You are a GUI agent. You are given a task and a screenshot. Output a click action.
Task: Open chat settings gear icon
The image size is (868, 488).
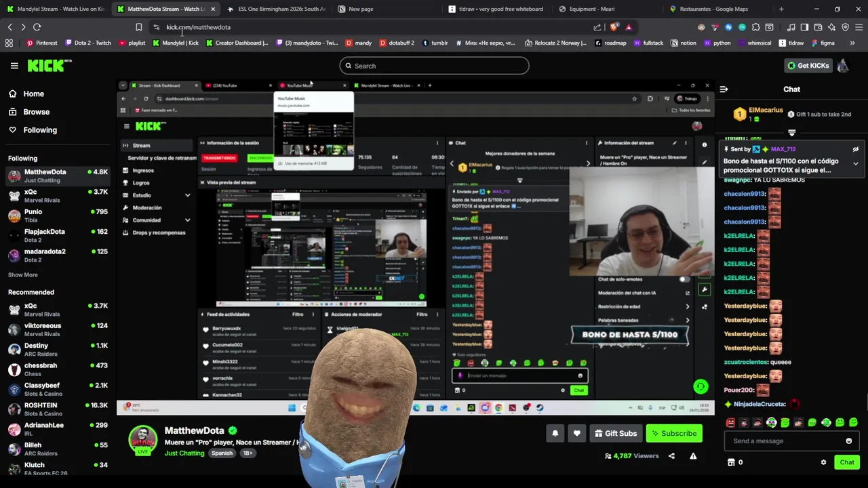(823, 462)
